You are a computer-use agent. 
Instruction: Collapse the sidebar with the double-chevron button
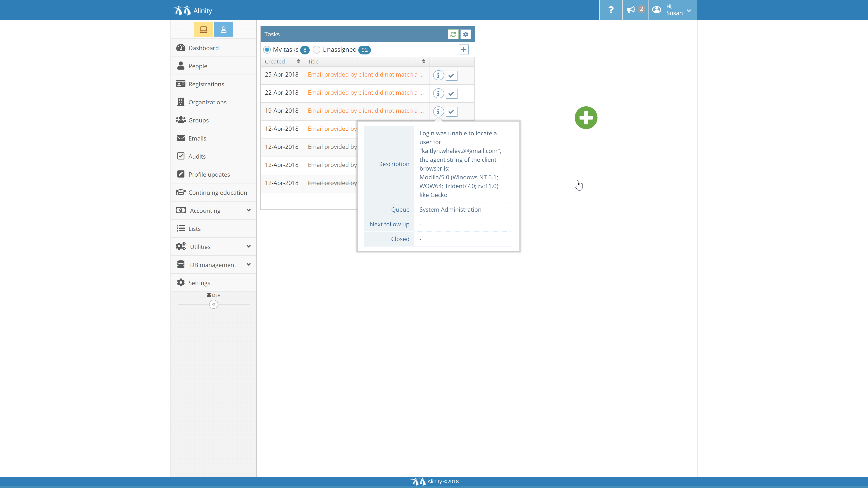pos(214,305)
